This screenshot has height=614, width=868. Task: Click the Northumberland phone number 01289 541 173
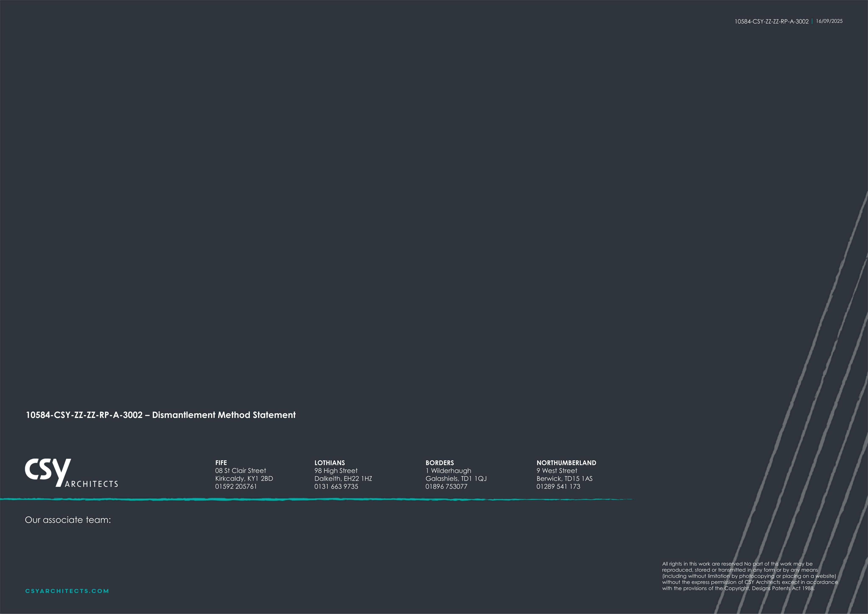tap(558, 487)
